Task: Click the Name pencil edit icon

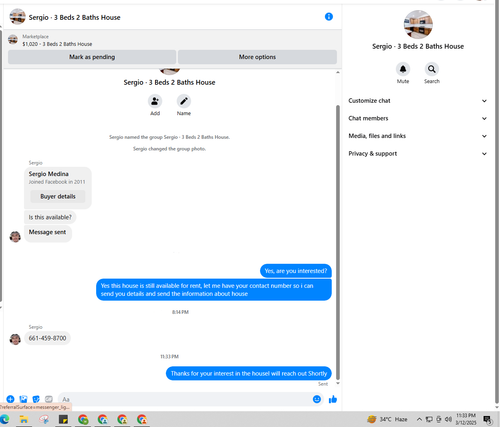Action: click(184, 101)
